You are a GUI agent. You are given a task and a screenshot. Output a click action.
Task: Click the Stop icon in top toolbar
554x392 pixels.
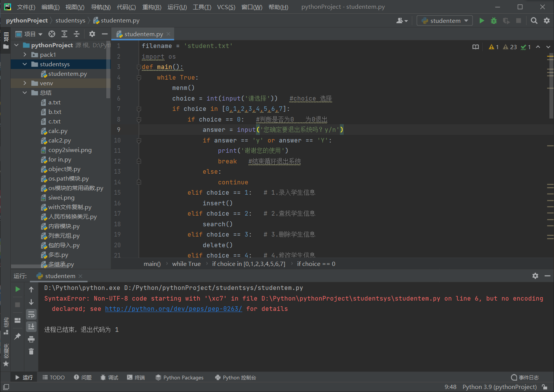tap(518, 21)
